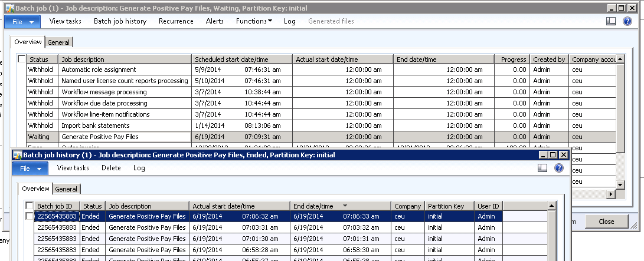This screenshot has width=644, height=261.
Task: Select the Import bank statements job row
Action: pyautogui.click(x=95, y=125)
